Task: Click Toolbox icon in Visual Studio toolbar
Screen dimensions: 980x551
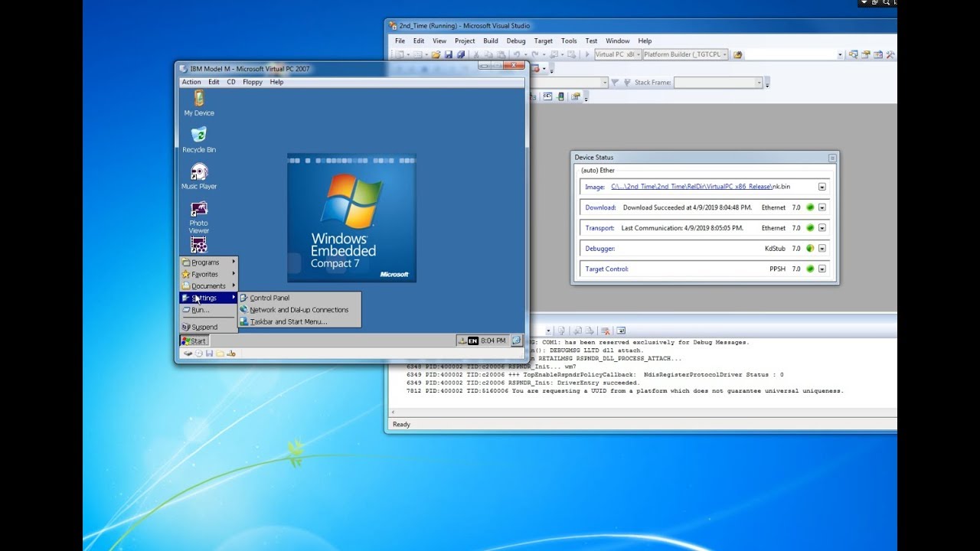Action: click(890, 54)
